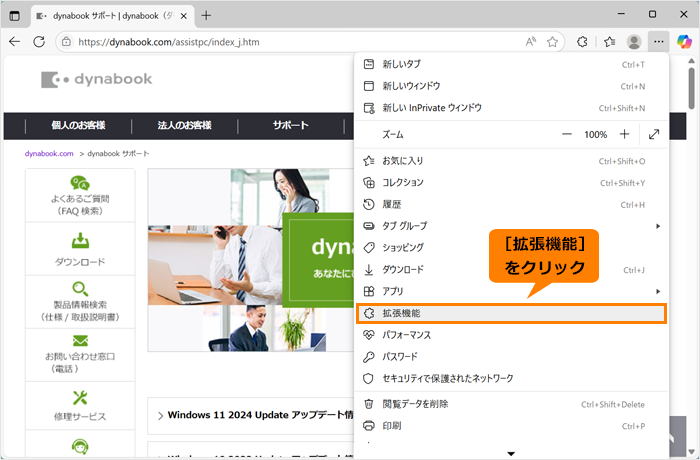
Task: Open 修理サービス sidebar item
Action: [80, 406]
